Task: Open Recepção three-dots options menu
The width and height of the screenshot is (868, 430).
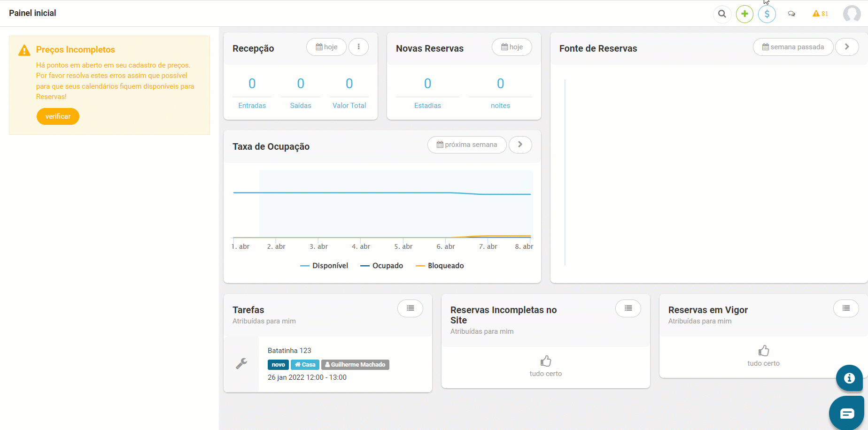Action: pos(358,47)
